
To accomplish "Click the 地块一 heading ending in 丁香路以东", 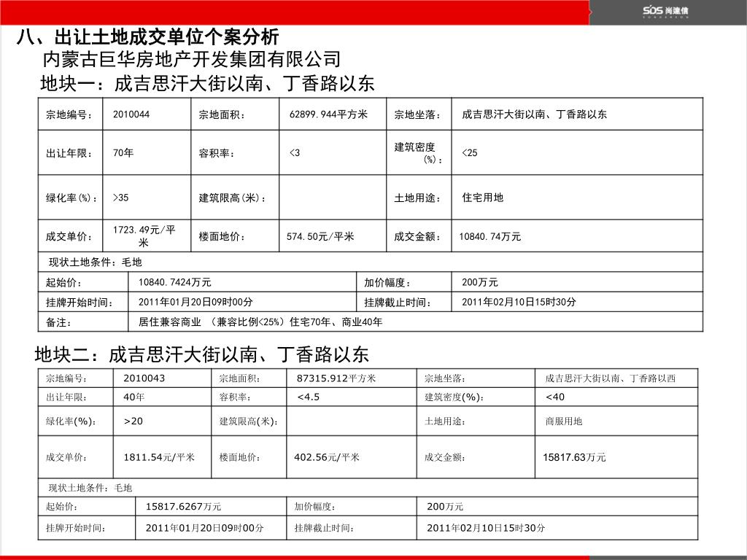I will (207, 83).
